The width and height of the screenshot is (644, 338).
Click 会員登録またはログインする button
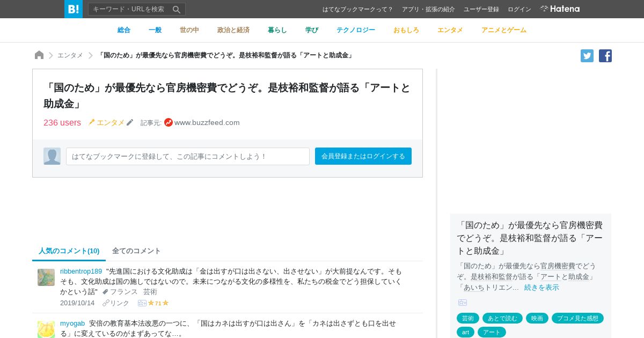click(363, 156)
